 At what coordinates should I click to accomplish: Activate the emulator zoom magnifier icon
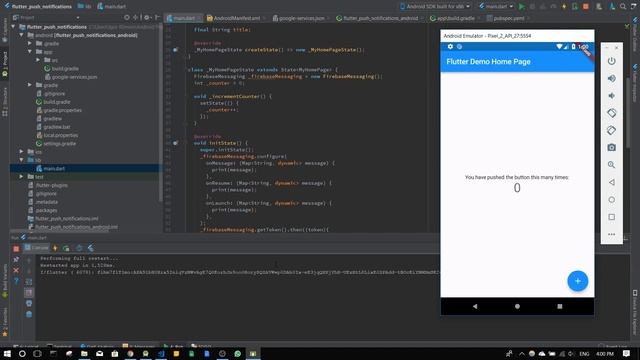[611, 165]
